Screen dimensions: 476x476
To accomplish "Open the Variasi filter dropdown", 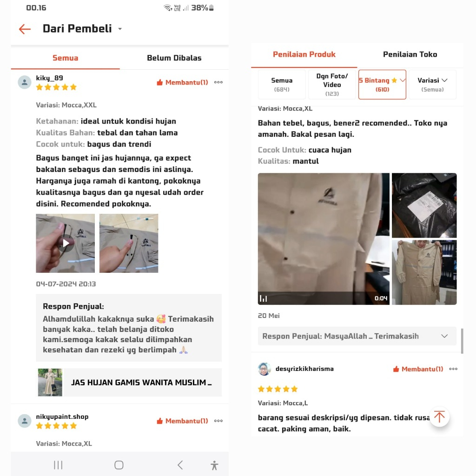I will click(x=432, y=85).
